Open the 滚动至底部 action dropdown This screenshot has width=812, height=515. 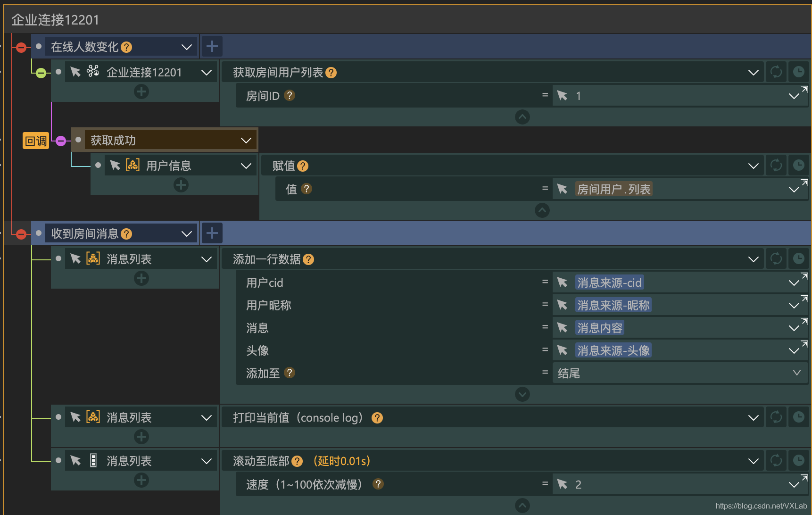754,461
